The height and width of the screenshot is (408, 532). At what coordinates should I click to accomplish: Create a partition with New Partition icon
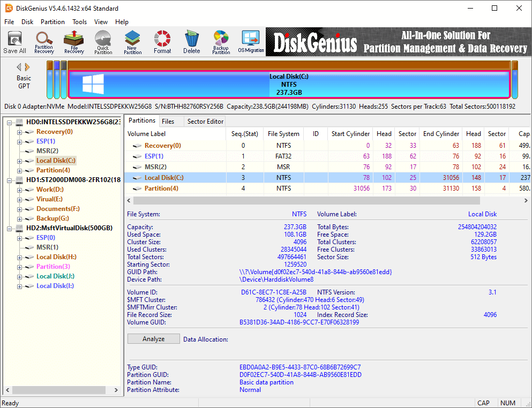tap(132, 42)
